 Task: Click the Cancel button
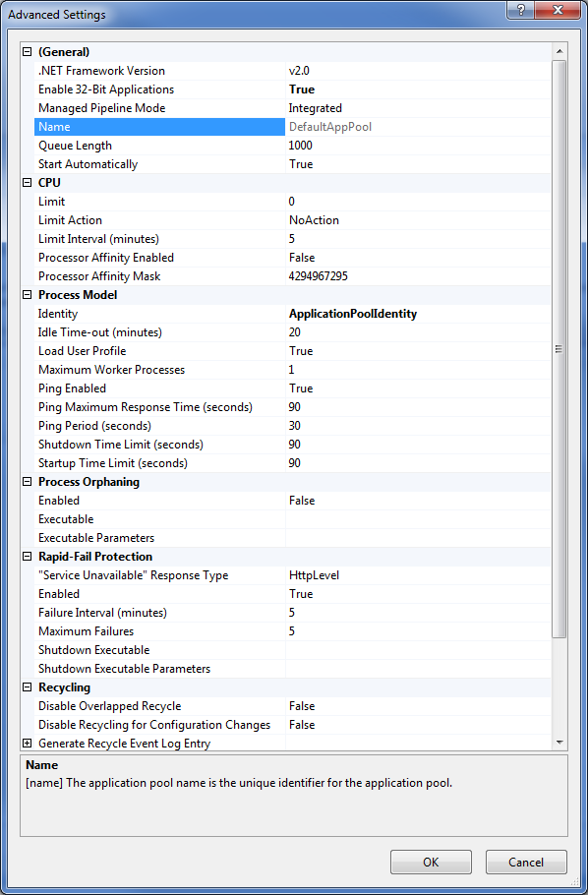click(526, 862)
